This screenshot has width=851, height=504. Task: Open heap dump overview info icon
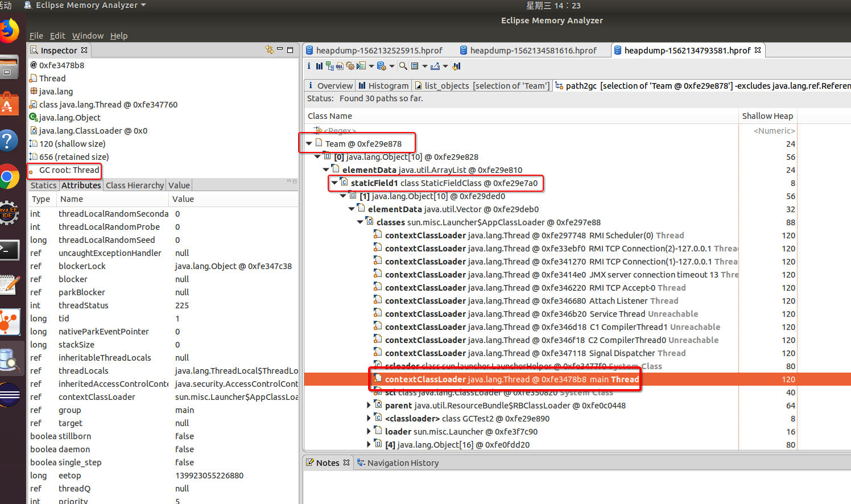(x=309, y=66)
